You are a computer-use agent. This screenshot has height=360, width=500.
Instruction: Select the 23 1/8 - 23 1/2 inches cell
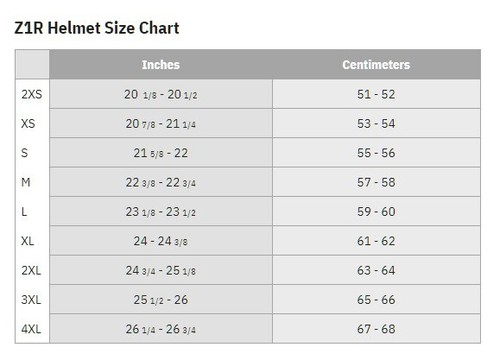pos(161,212)
